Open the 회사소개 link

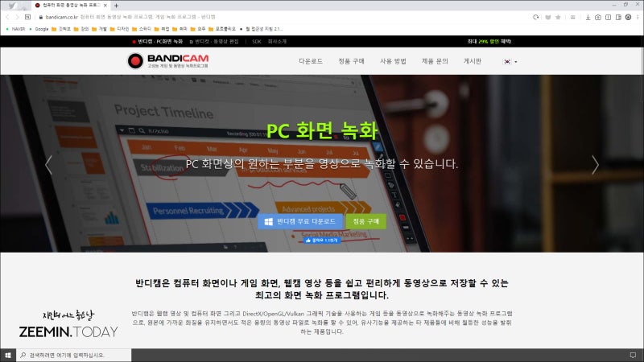point(277,42)
